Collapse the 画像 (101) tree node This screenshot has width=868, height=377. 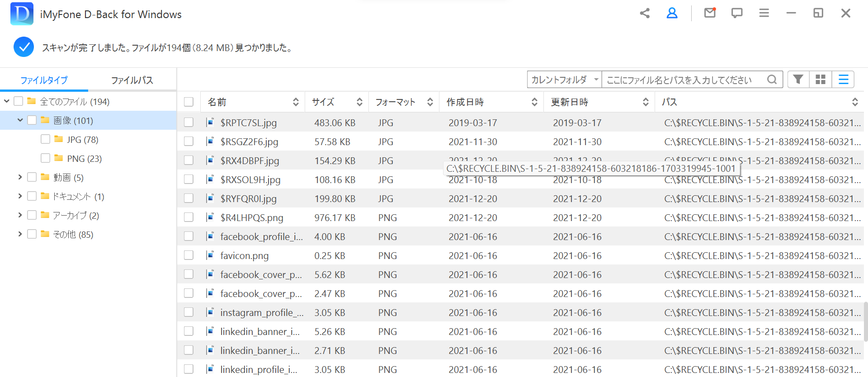(x=20, y=120)
